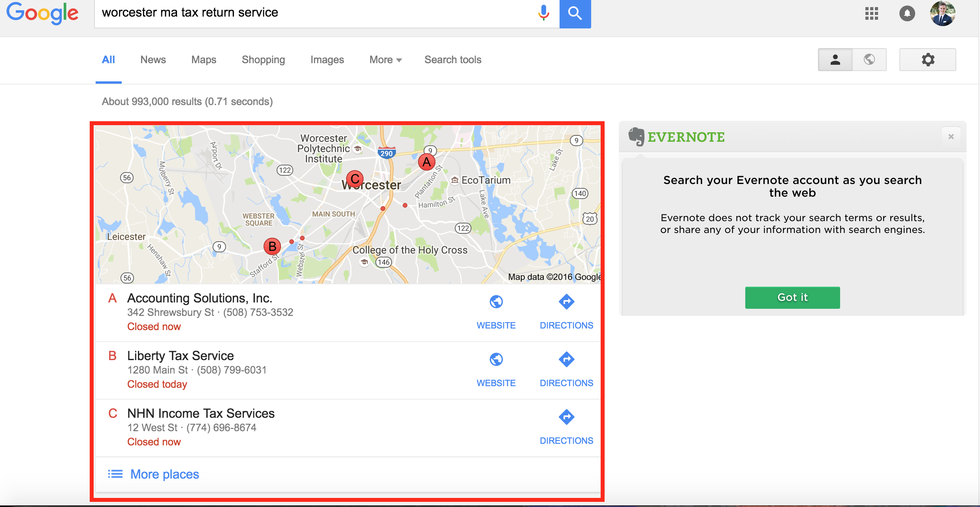The width and height of the screenshot is (980, 507).
Task: Click the blue search magnifier button
Action: click(x=575, y=14)
